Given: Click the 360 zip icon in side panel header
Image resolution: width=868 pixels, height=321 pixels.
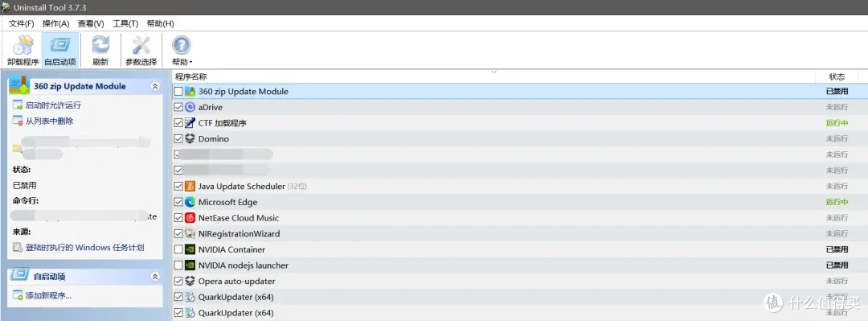Looking at the screenshot, I should click(x=19, y=85).
